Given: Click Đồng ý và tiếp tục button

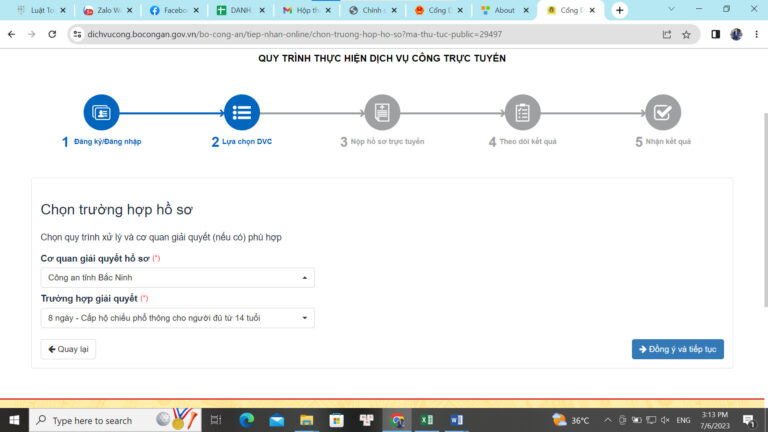Looking at the screenshot, I should point(677,349).
